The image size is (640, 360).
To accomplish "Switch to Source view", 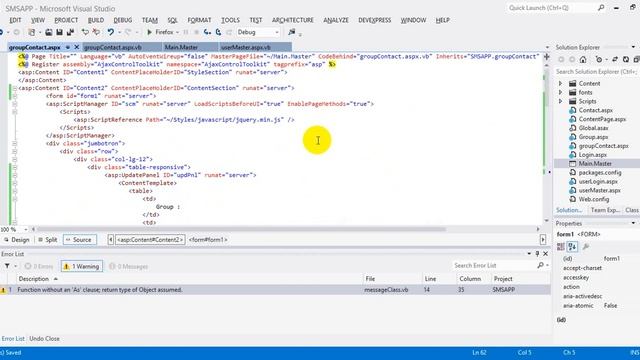I will tap(80, 240).
